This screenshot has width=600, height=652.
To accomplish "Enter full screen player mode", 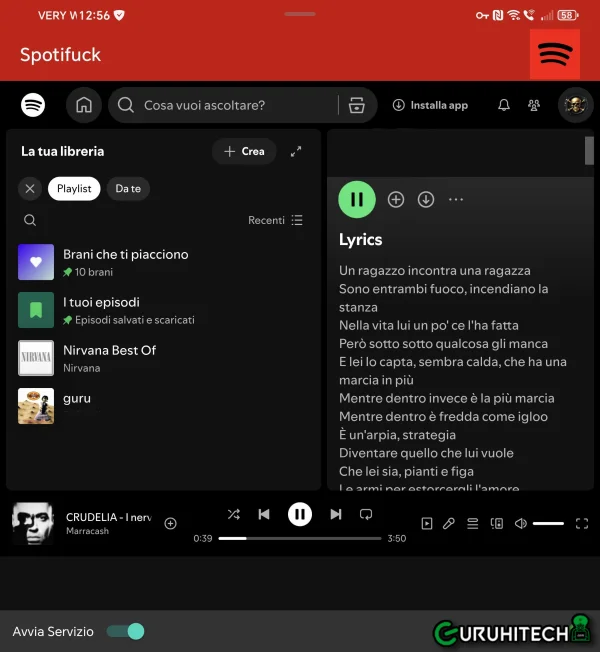I will [582, 524].
